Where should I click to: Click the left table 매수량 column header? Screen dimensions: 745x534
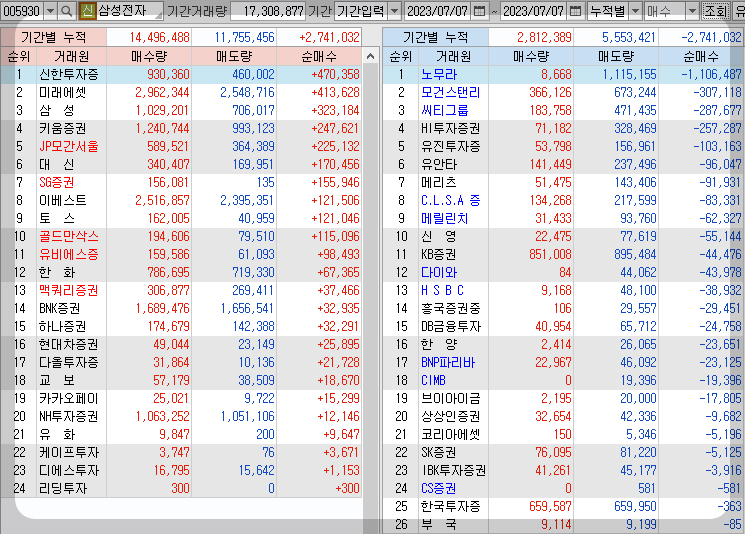pos(149,57)
